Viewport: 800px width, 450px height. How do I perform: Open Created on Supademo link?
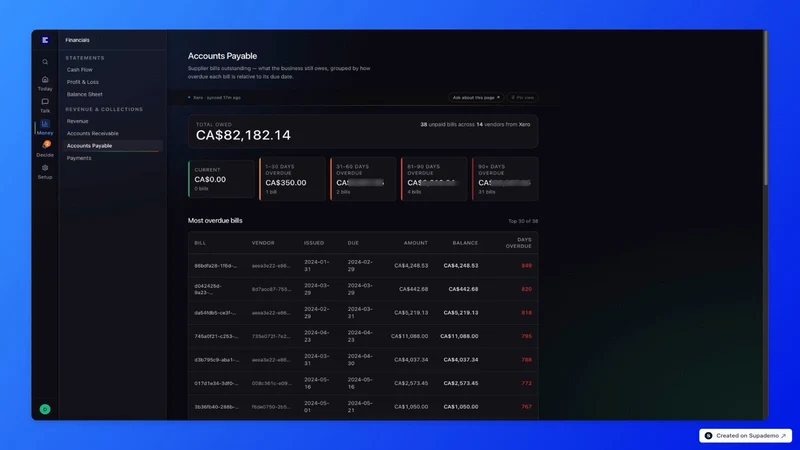745,436
